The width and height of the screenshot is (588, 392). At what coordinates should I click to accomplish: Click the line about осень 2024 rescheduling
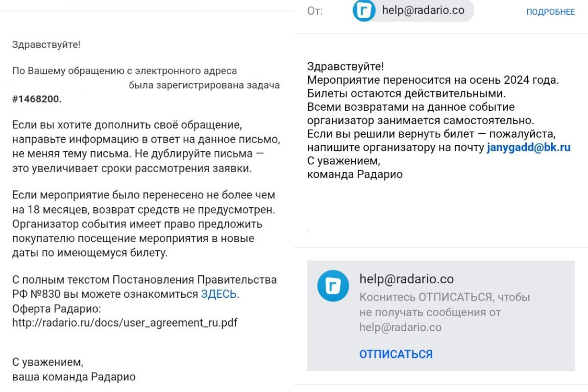tap(433, 79)
